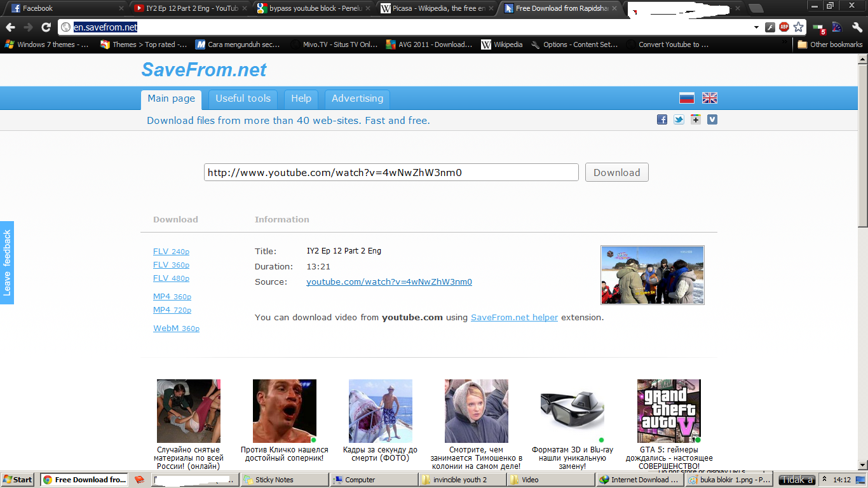
Task: Click the desktop icon in the system tray
Action: tap(860, 480)
